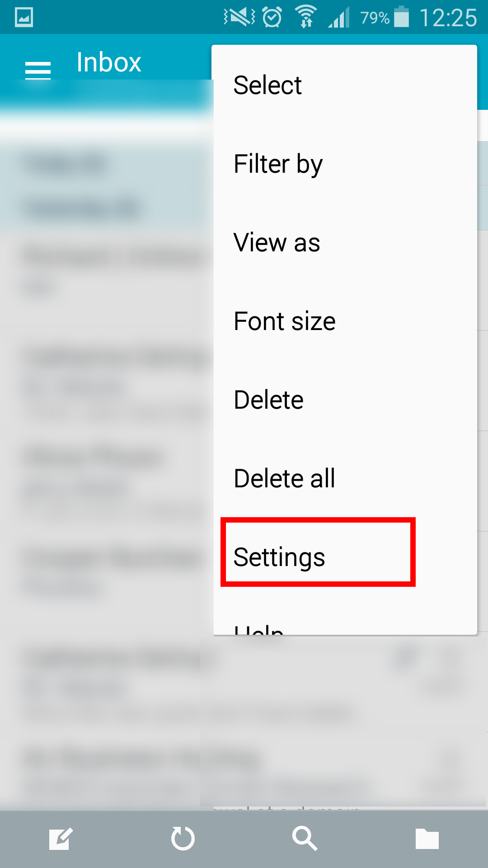This screenshot has height=868, width=488.
Task: Tap the Inbox title label
Action: [x=108, y=62]
